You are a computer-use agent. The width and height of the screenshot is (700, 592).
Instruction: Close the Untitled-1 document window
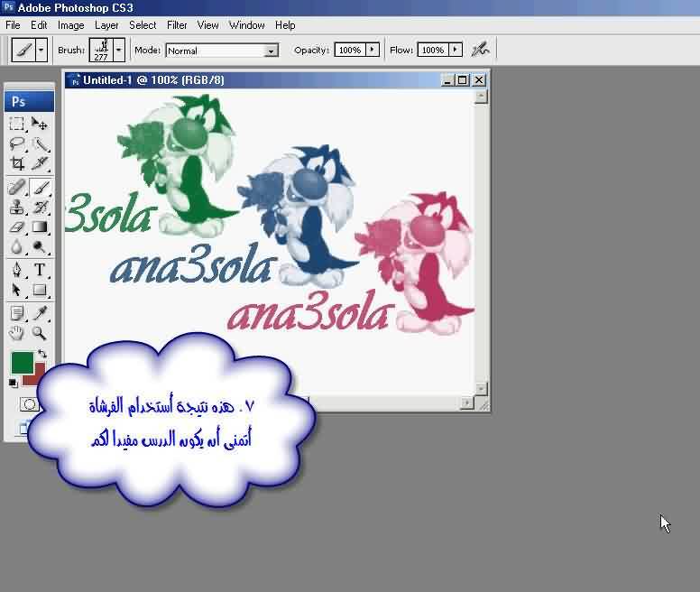coord(479,80)
